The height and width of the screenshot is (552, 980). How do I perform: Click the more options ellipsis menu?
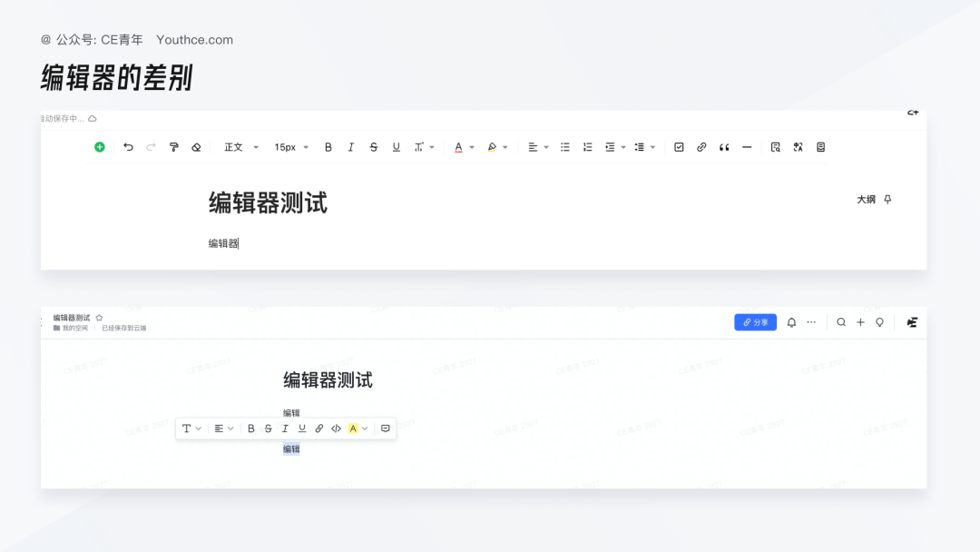coord(811,322)
